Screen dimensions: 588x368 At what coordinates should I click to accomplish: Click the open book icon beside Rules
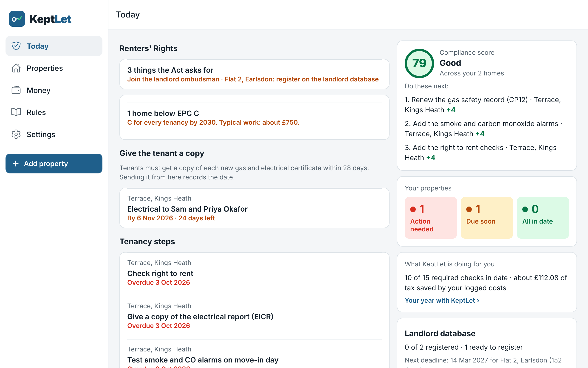click(16, 112)
